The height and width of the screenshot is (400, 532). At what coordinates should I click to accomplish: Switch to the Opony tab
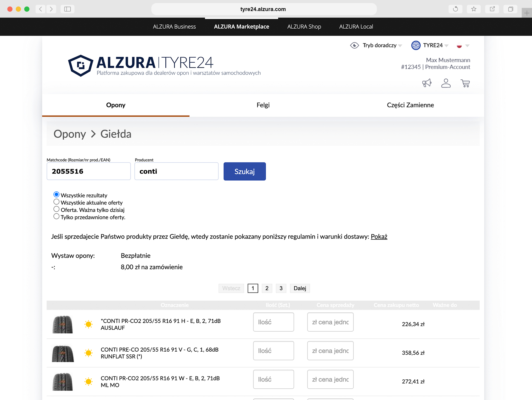coord(116,105)
